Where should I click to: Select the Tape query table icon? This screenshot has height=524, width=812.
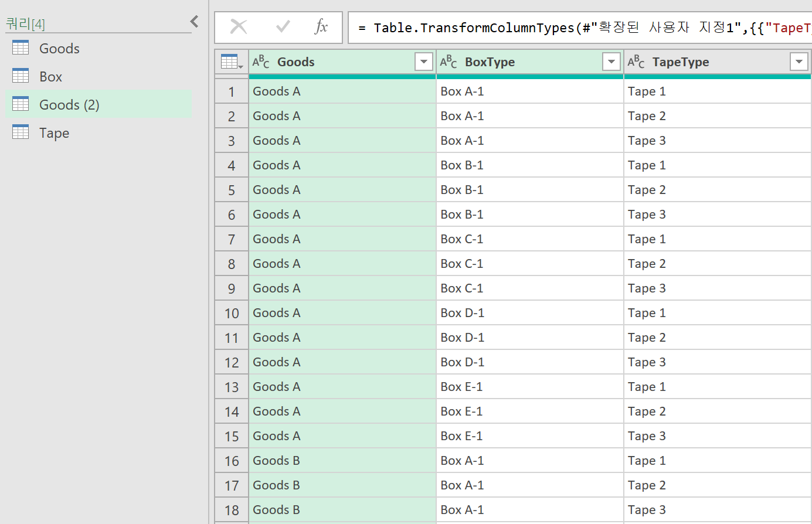tap(21, 132)
